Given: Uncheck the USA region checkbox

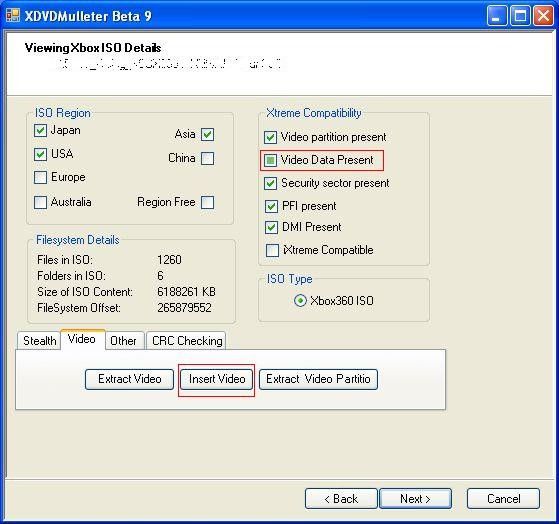Looking at the screenshot, I should point(40,154).
